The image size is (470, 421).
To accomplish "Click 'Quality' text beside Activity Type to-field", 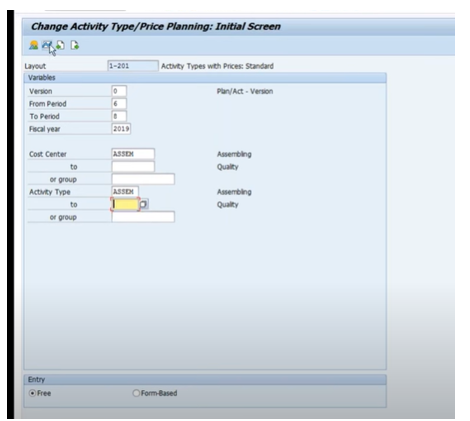I will click(x=227, y=205).
